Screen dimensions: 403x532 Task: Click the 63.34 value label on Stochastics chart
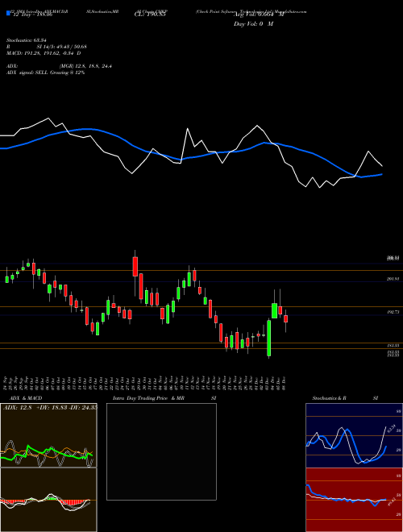[392, 429]
